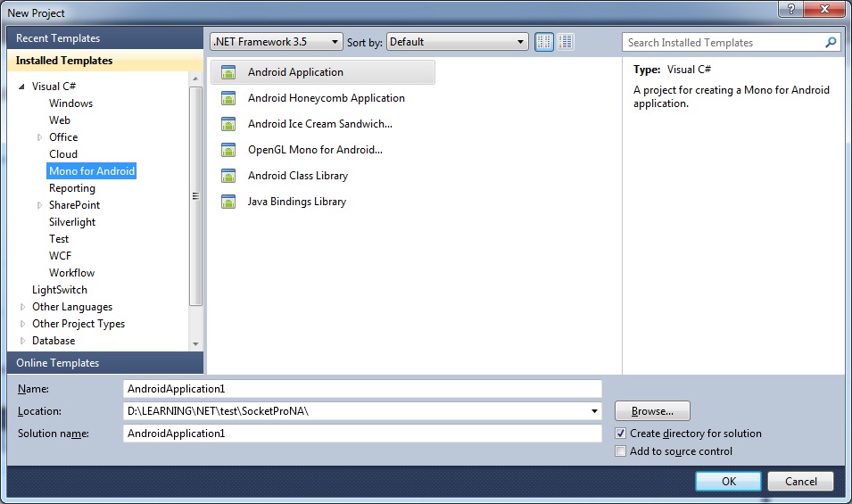Select the Android Ice Cream Sandwich icon
The image size is (852, 504).
[228, 124]
